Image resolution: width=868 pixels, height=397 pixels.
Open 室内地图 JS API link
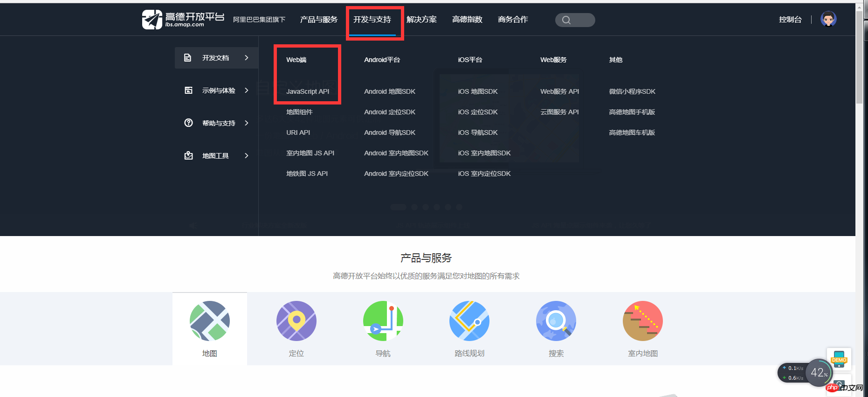click(310, 153)
